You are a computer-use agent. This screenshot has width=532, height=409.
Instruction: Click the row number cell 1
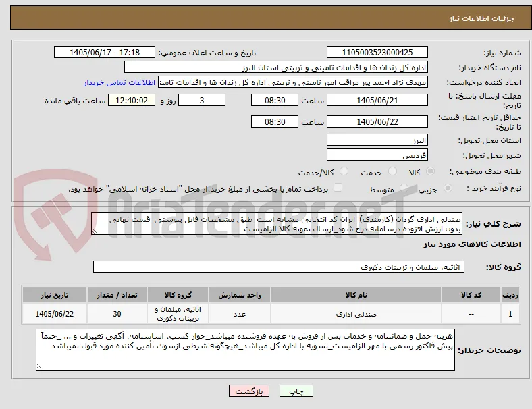[510, 314]
